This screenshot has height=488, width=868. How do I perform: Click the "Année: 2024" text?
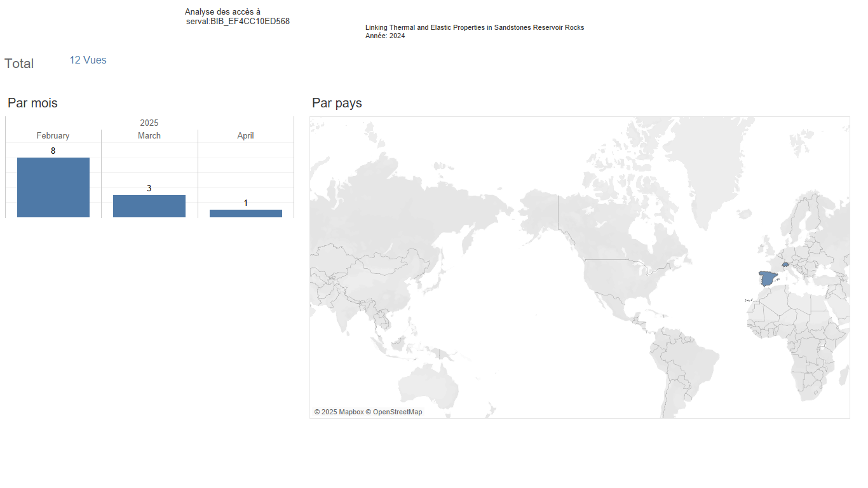385,36
